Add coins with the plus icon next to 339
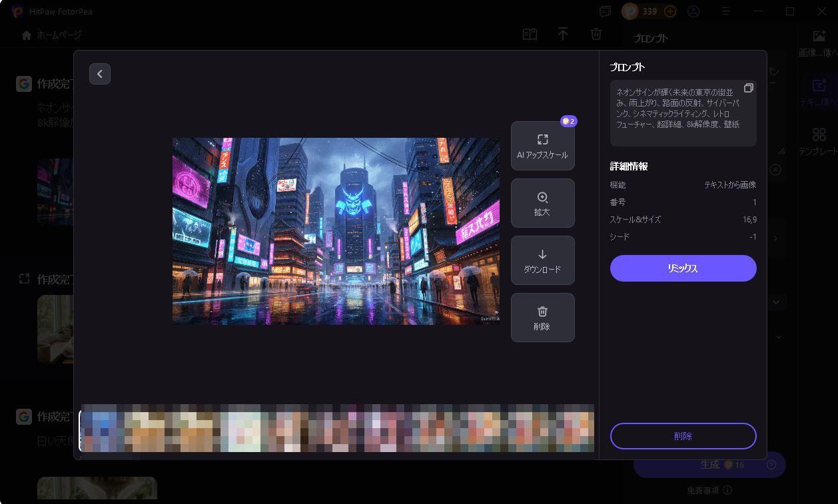The width and height of the screenshot is (838, 504). pyautogui.click(x=670, y=11)
